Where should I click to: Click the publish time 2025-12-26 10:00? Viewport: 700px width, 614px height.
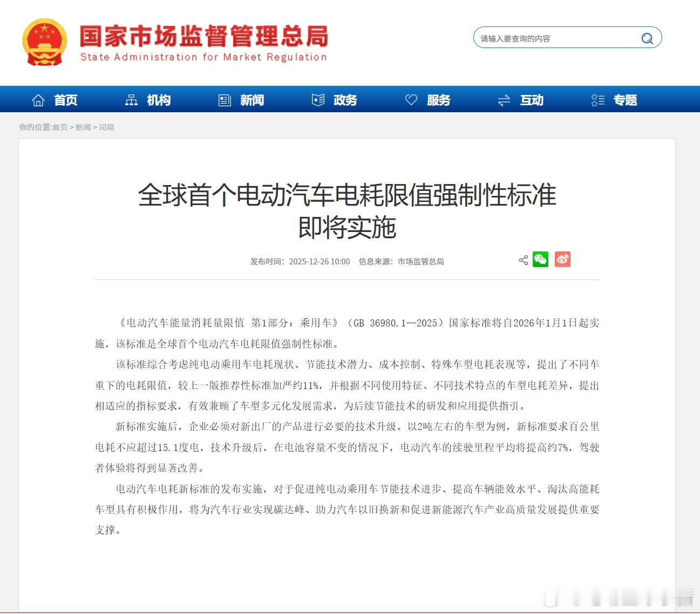319,262
